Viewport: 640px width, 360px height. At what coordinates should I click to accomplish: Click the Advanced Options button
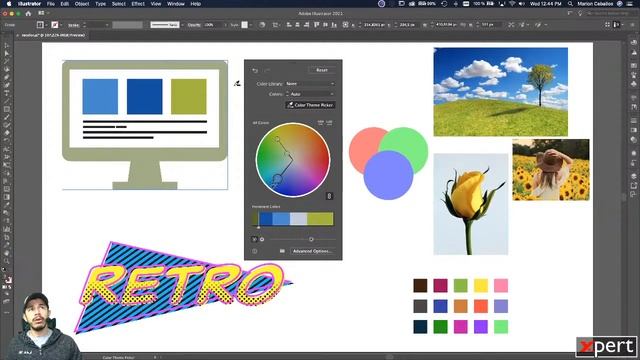click(x=313, y=251)
